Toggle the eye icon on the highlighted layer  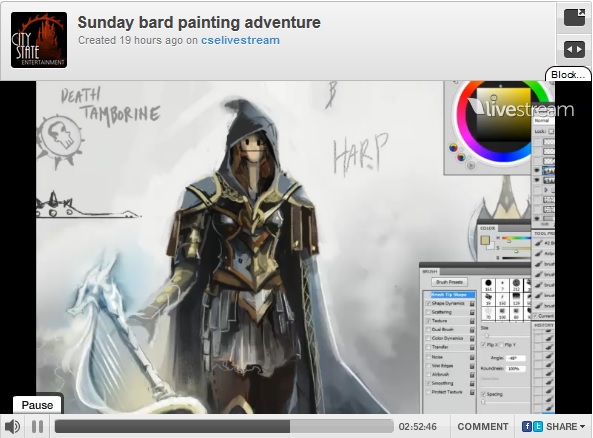click(537, 171)
